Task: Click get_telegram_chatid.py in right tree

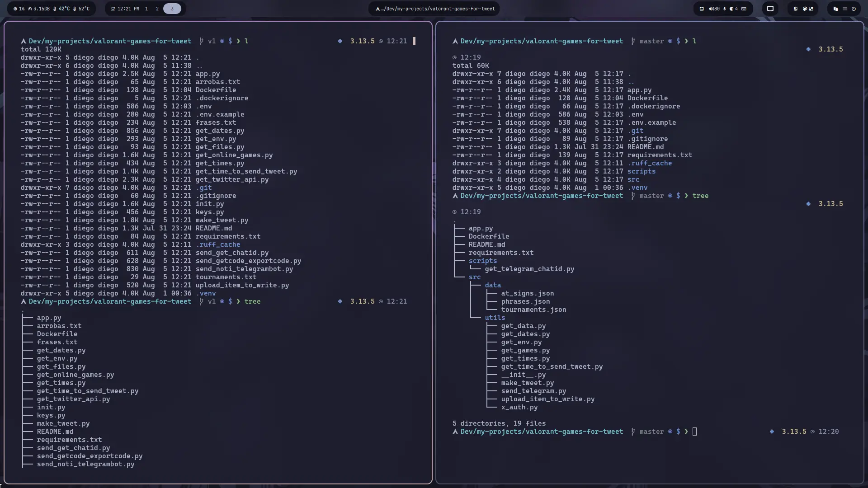Action: pyautogui.click(x=530, y=269)
